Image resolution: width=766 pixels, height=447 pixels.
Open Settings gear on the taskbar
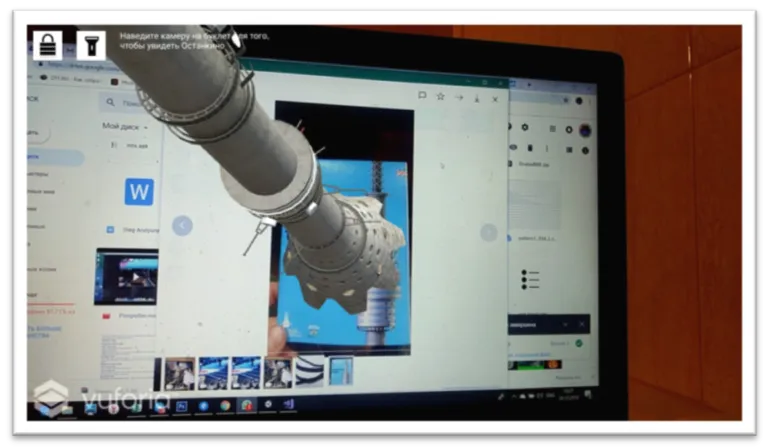tap(268, 404)
